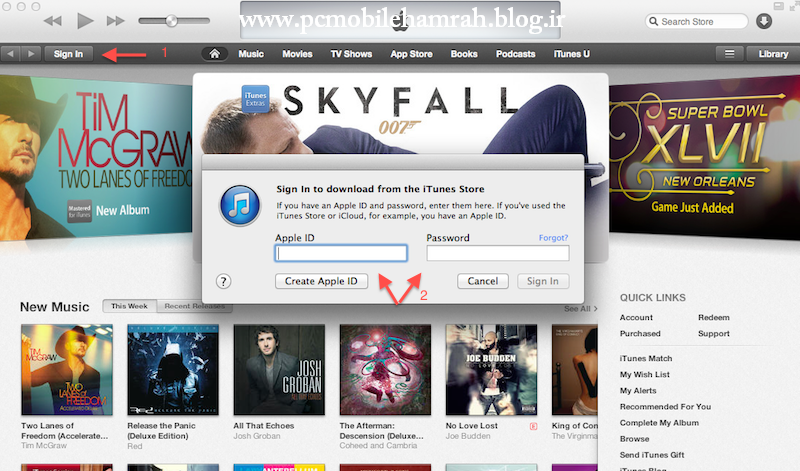Open the Account quick link
Viewport: 800px width, 471px height.
point(636,317)
